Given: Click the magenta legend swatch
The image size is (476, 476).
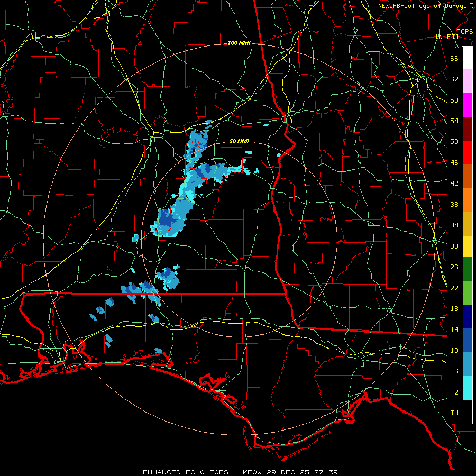Looking at the screenshot, I should pos(467,105).
